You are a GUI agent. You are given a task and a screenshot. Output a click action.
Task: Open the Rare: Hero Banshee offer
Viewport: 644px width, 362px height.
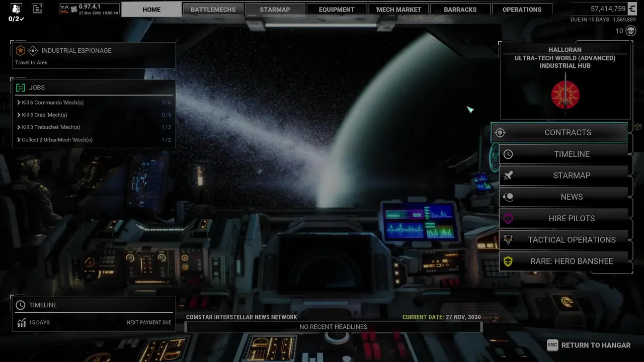(x=563, y=261)
